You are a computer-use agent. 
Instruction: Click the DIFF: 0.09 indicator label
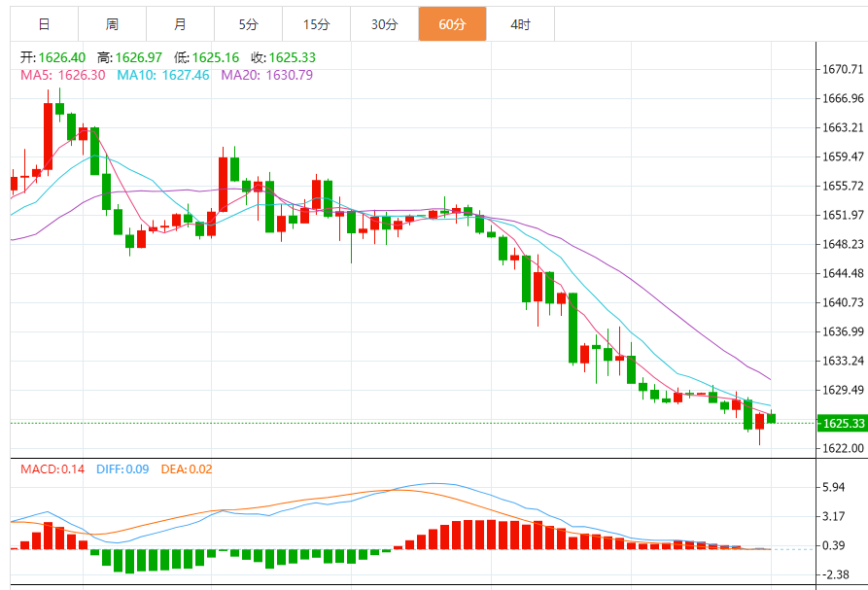122,469
